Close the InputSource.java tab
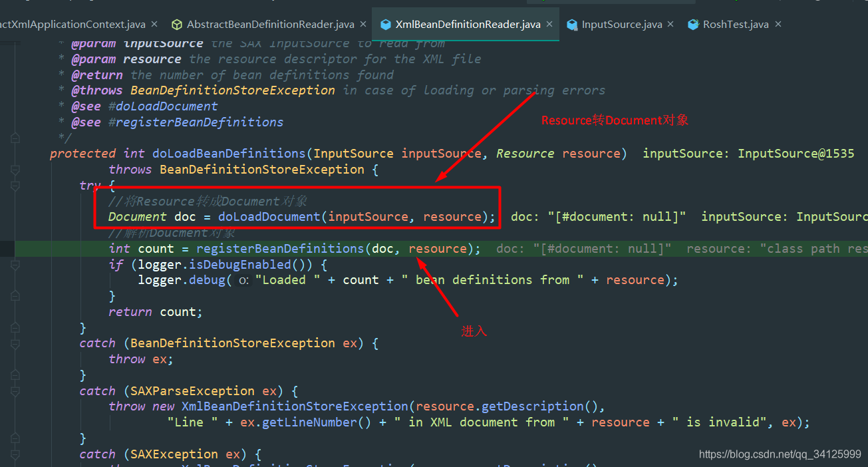868x467 pixels. [x=671, y=24]
